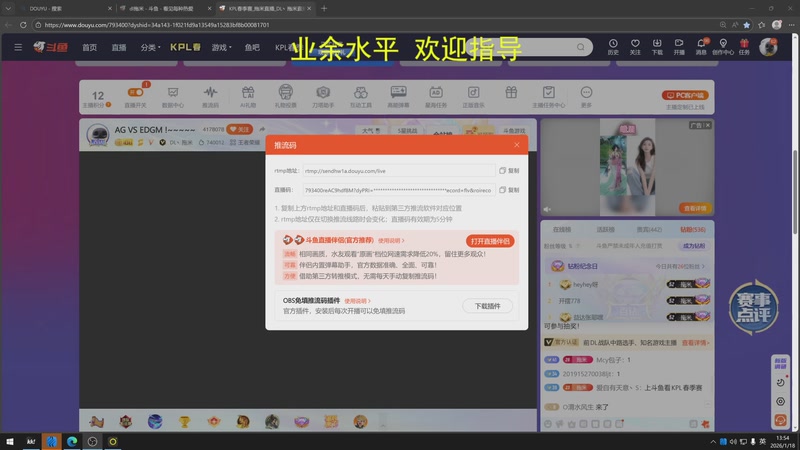Mute the advertisement video
This screenshot has width=800, height=450.
[547, 209]
